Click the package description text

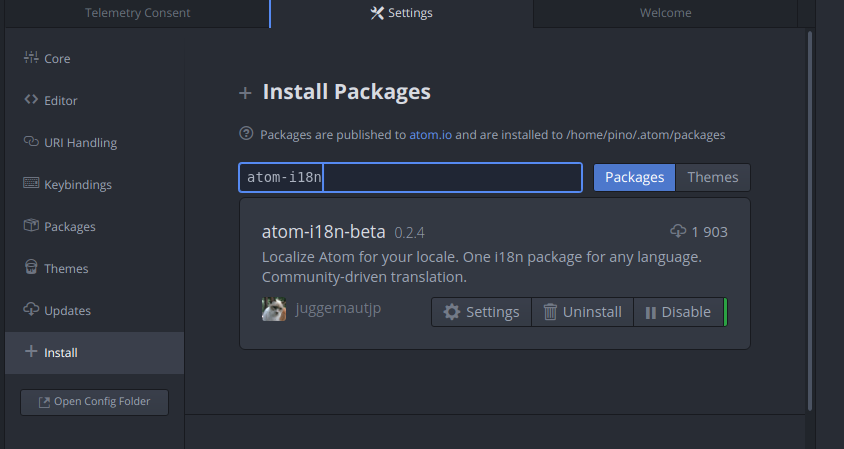(x=482, y=267)
